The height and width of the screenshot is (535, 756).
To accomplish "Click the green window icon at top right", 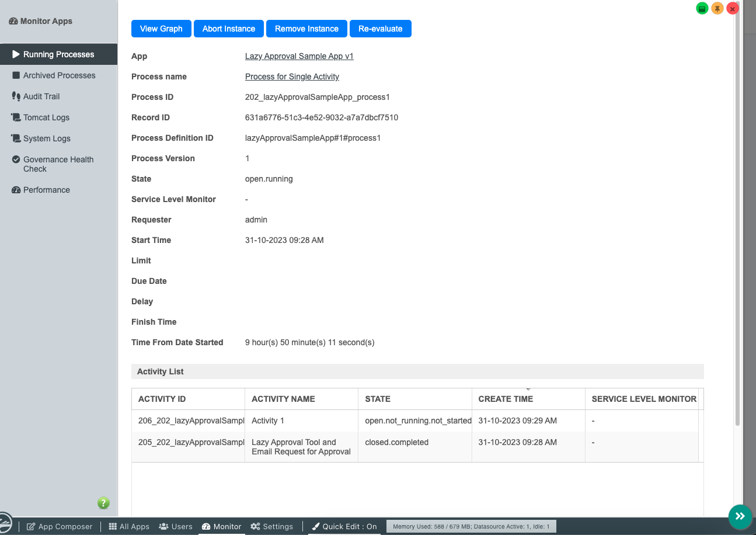I will click(x=702, y=9).
